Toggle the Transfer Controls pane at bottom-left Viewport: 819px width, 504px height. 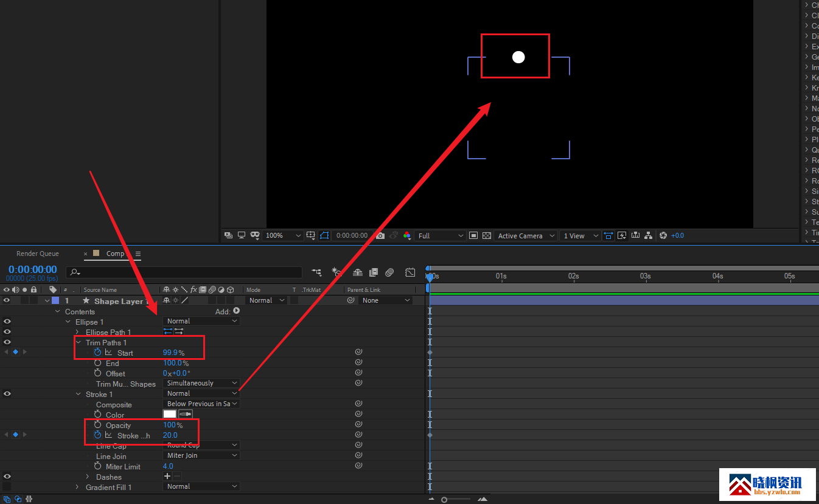18,499
